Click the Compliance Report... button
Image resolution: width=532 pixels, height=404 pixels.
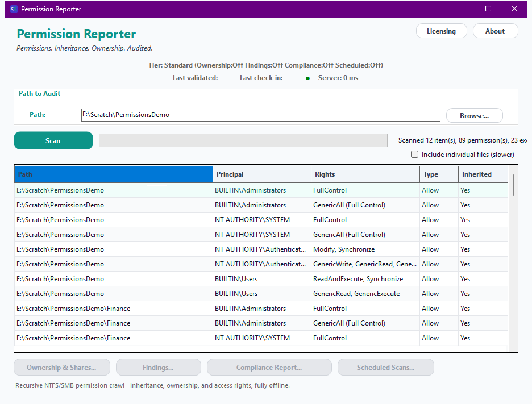(x=269, y=368)
